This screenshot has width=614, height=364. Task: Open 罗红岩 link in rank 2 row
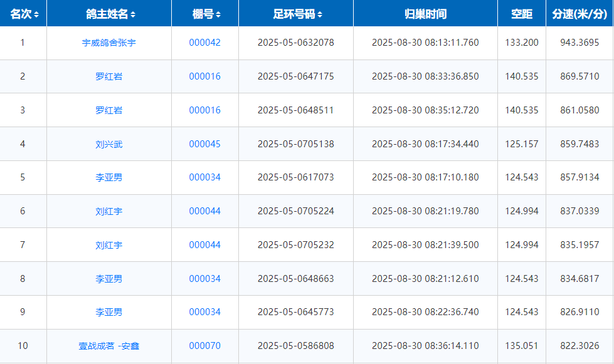click(109, 76)
